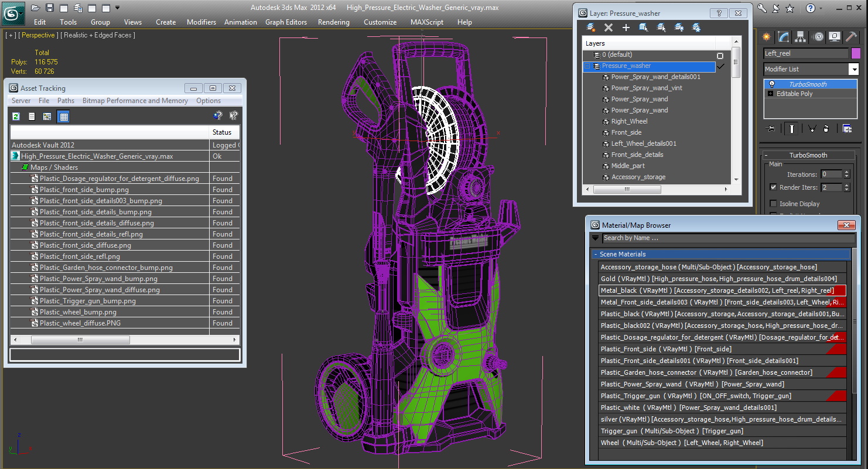
Task: Click the Pin Stack icon below modifier stack
Action: (771, 129)
